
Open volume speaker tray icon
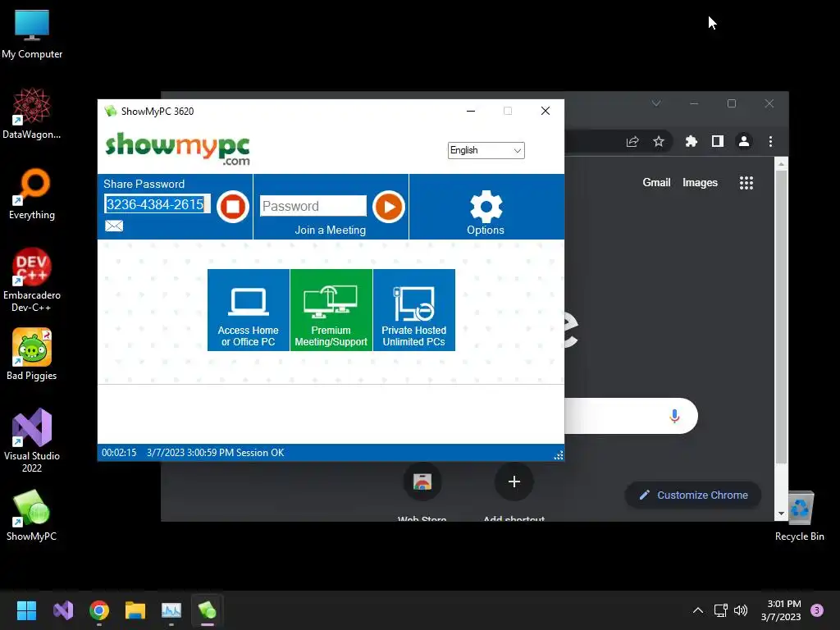tap(741, 610)
